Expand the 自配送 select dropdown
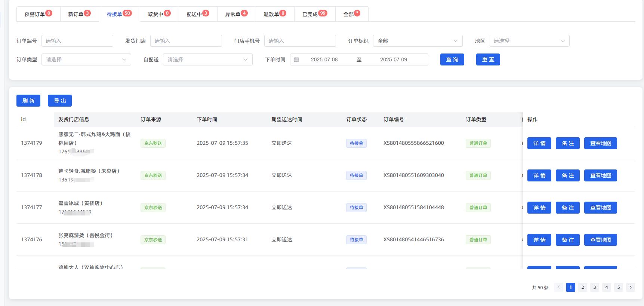The height and width of the screenshot is (306, 644). pyautogui.click(x=208, y=59)
